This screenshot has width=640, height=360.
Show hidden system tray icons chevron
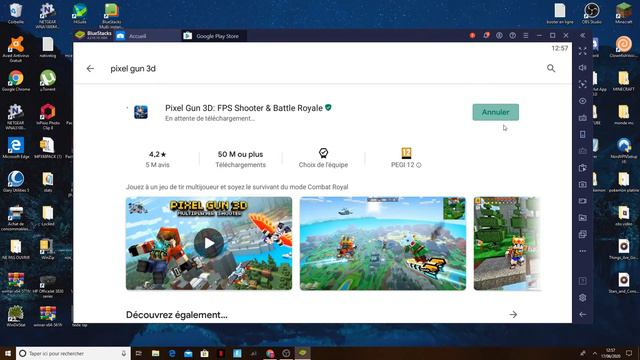click(x=594, y=353)
